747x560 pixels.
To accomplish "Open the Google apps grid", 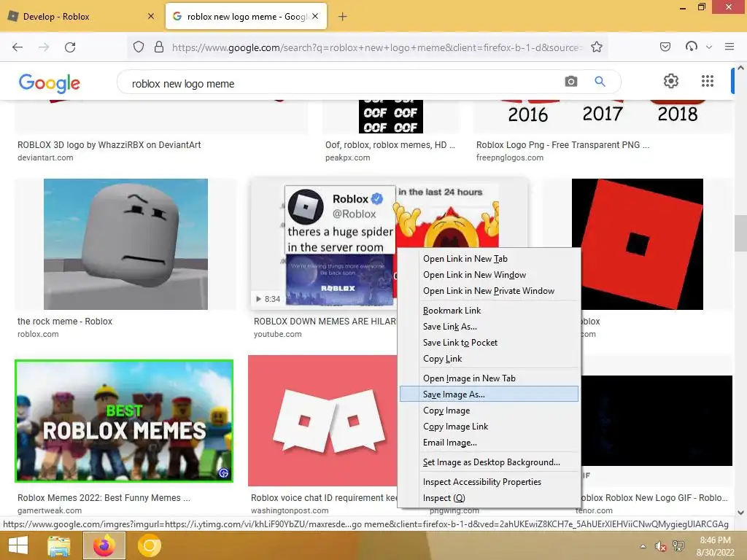I will click(x=708, y=81).
